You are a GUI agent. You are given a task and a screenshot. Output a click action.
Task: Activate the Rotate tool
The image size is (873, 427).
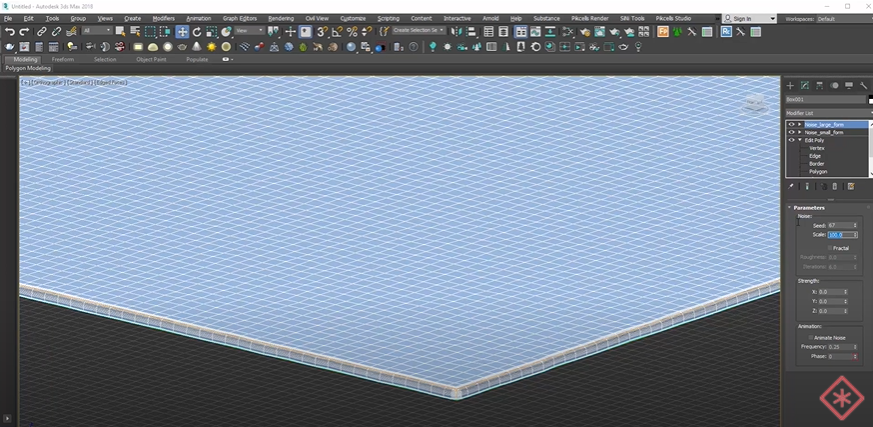click(197, 32)
